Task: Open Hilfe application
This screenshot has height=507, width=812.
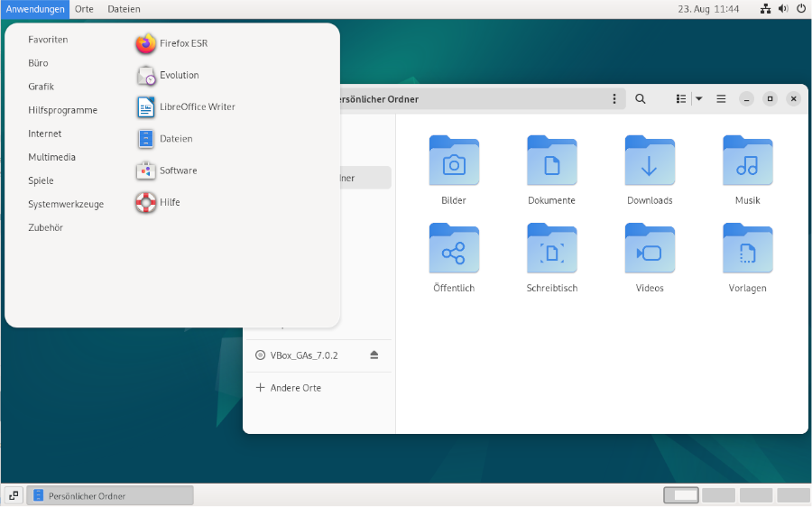Action: (158, 202)
